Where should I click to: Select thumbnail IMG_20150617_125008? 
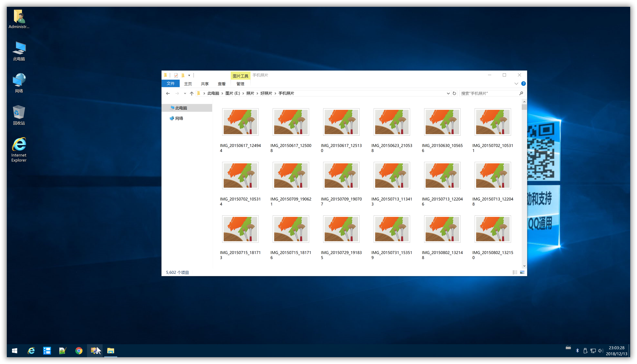click(291, 122)
